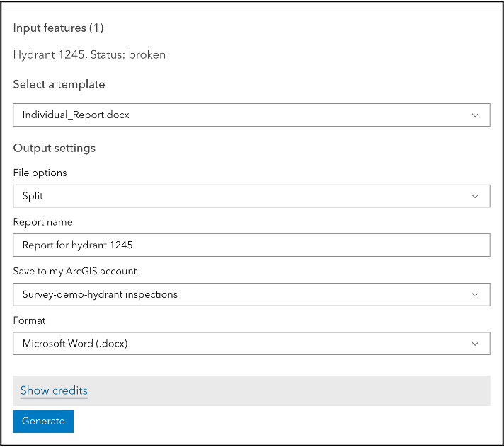Click chevron on ArcGIS account folder dropdown
Viewport: 504px width, 447px height.
[475, 294]
